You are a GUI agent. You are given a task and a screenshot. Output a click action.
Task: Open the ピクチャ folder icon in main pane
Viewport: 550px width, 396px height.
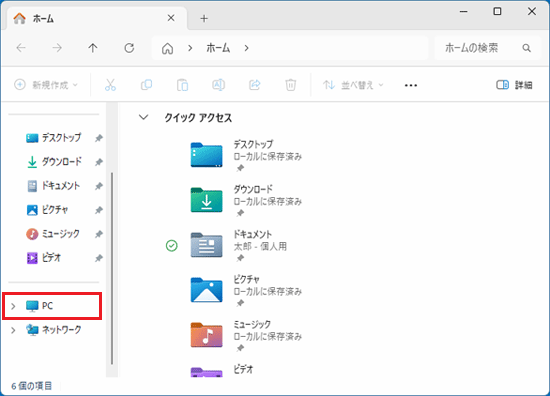click(206, 290)
